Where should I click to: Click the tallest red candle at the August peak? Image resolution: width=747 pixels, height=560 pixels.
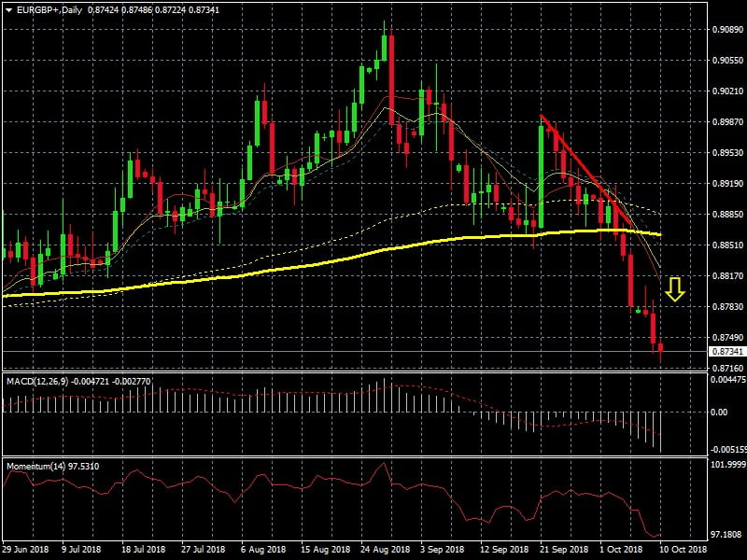pyautogui.click(x=390, y=75)
